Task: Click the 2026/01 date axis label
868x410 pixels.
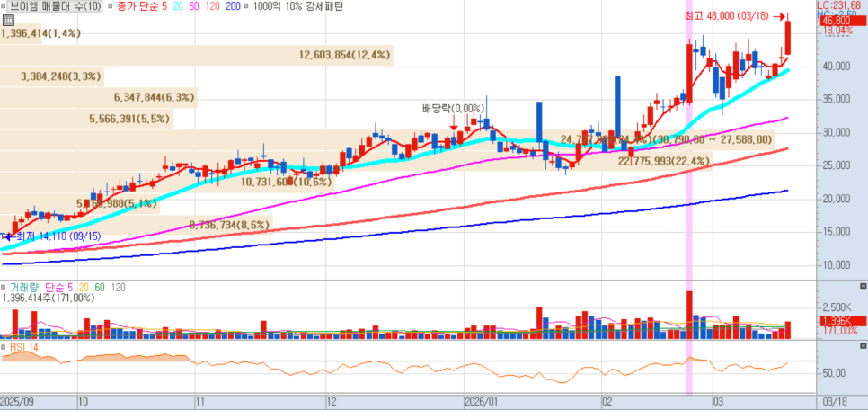Action: point(481,401)
